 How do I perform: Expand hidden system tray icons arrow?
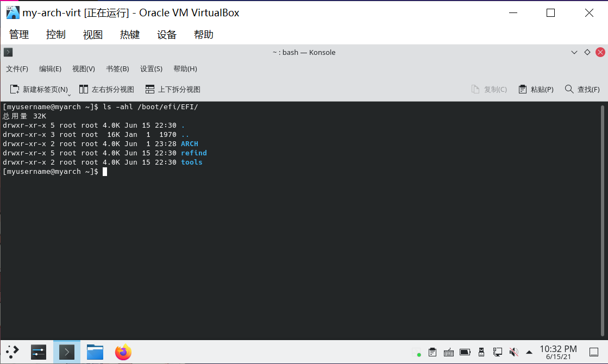tap(529, 352)
